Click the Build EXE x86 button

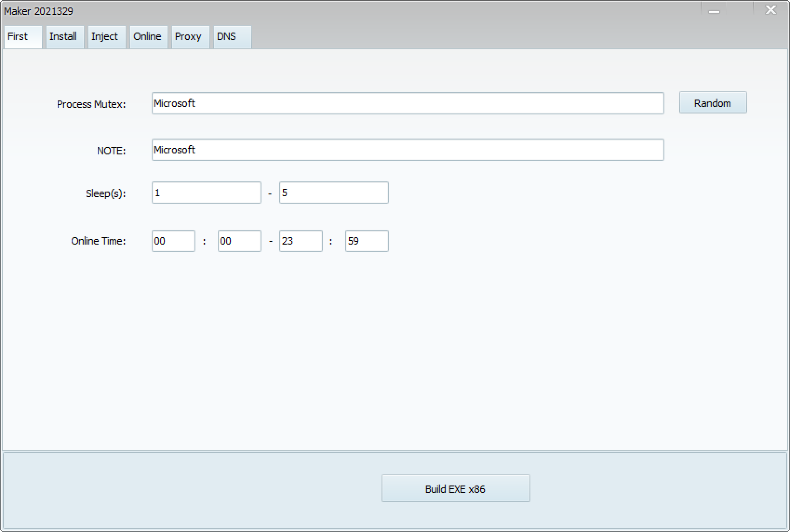click(x=455, y=489)
